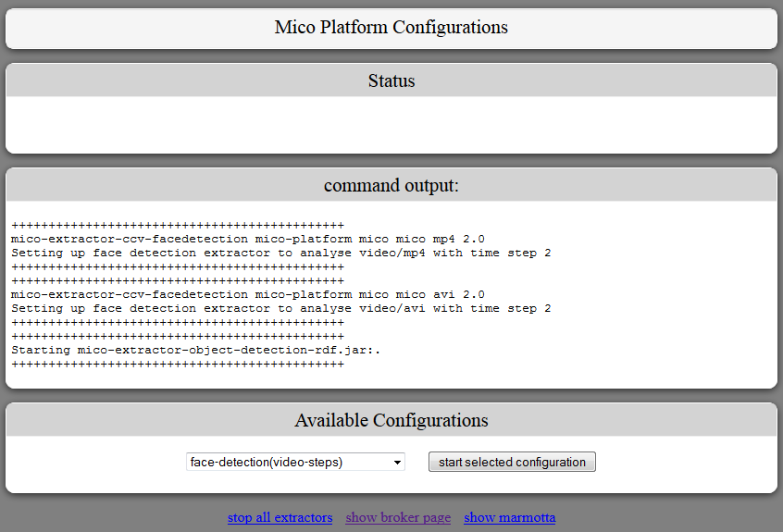Screen dimensions: 783x532
Task: Click the line 'Starting mico-extractor-object-detection-rdf.jar:.'
Action: tap(196, 351)
